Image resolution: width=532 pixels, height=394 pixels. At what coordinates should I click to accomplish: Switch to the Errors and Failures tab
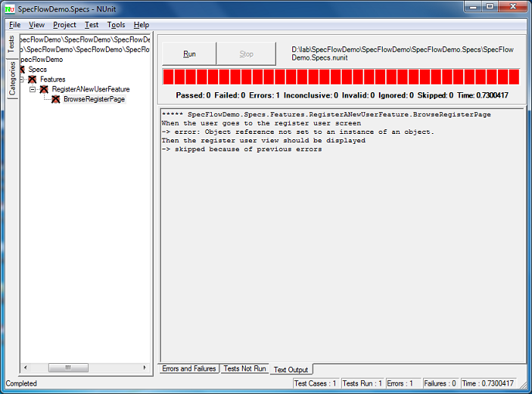(x=189, y=368)
